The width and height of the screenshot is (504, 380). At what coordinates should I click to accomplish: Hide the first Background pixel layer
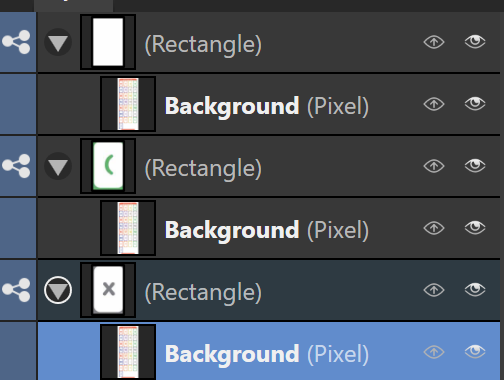(475, 104)
